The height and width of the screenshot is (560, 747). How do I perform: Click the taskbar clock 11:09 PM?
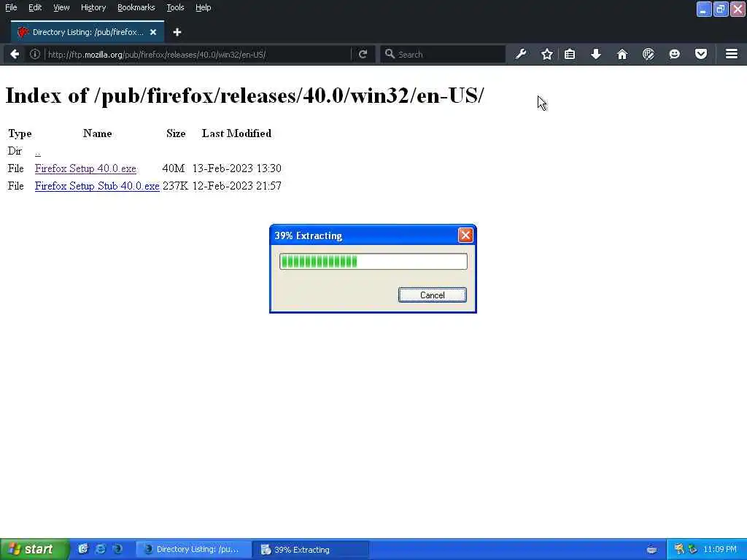click(x=720, y=550)
